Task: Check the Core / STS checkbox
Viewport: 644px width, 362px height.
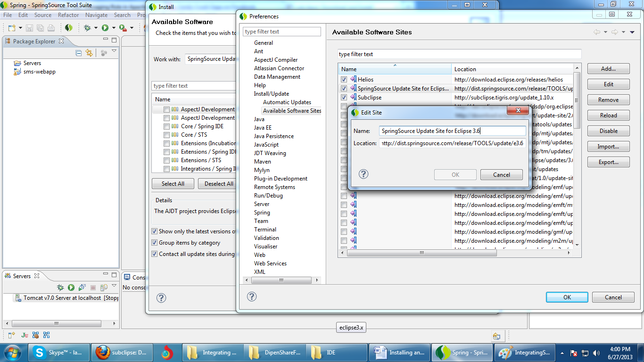Action: click(x=167, y=135)
